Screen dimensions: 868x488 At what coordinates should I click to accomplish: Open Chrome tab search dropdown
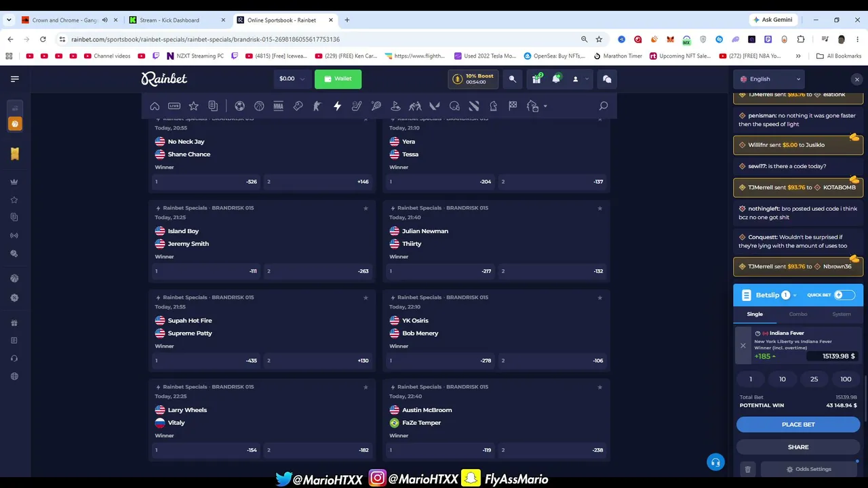coord(9,20)
